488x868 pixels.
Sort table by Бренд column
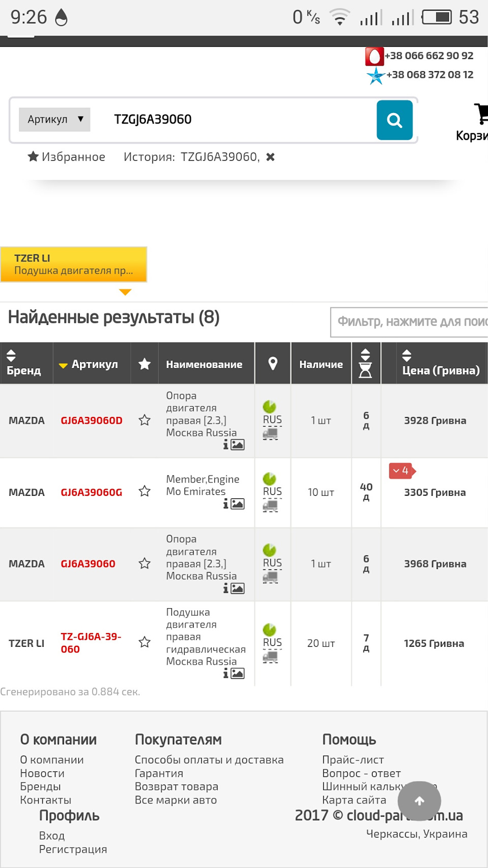26,363
